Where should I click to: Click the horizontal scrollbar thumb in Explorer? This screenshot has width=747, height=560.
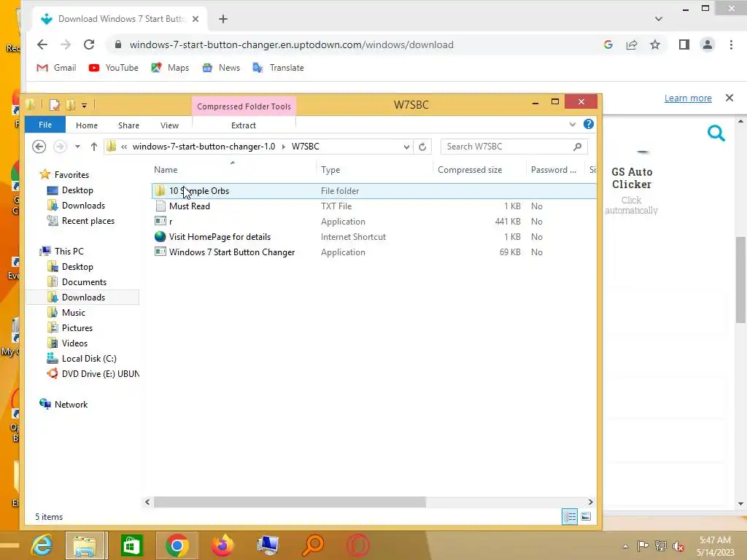290,502
